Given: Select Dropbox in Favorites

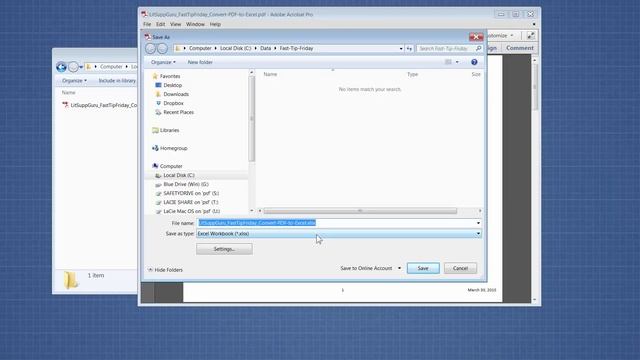Looking at the screenshot, I should click(173, 103).
